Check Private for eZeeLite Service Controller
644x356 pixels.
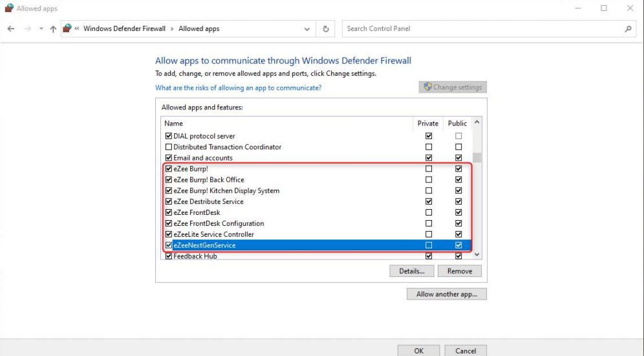pos(429,234)
